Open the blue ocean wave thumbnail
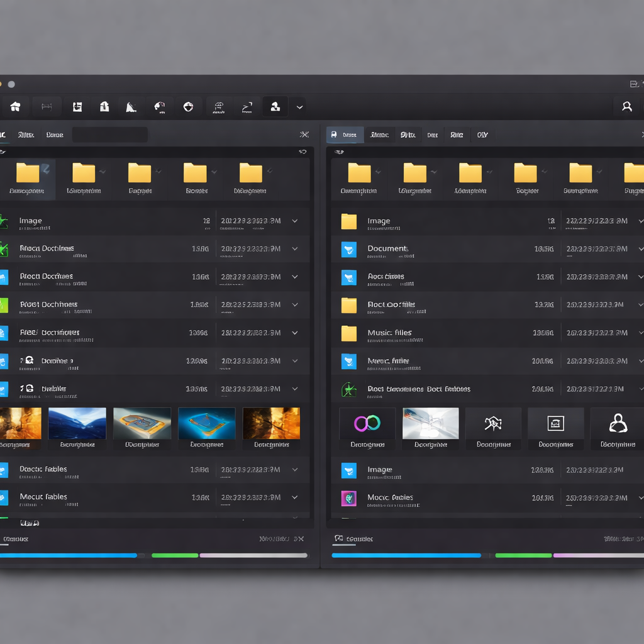This screenshot has height=644, width=644. [x=77, y=423]
